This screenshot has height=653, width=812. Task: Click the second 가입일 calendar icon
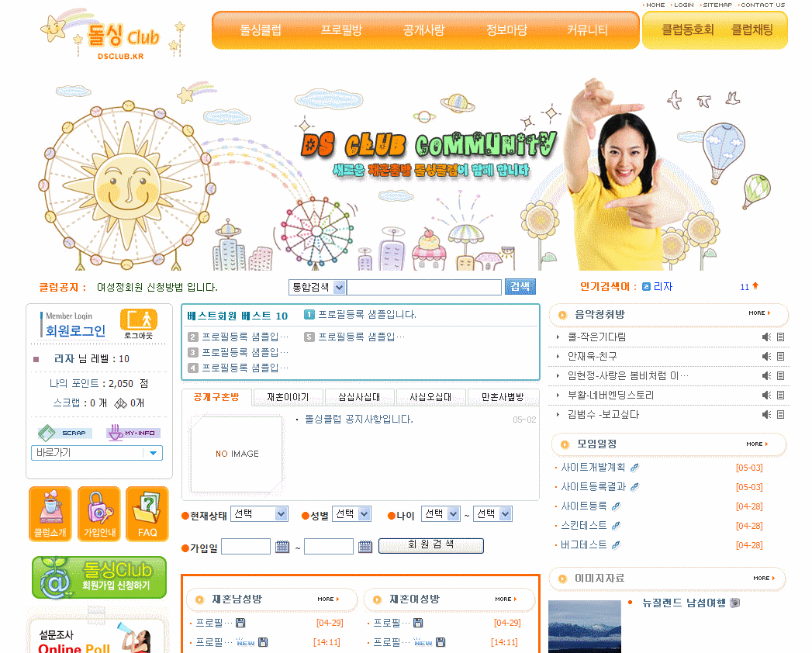[x=365, y=546]
